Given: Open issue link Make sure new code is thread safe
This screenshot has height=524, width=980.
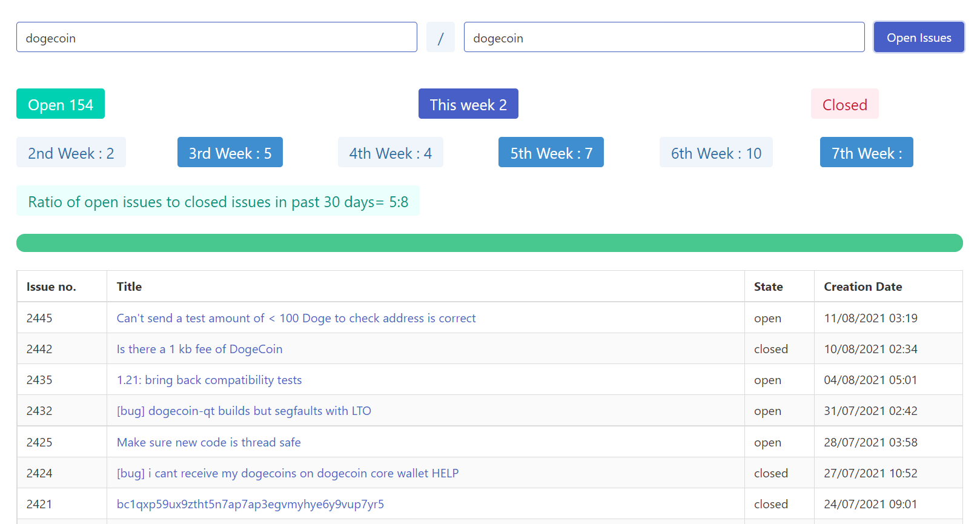Looking at the screenshot, I should click(209, 442).
